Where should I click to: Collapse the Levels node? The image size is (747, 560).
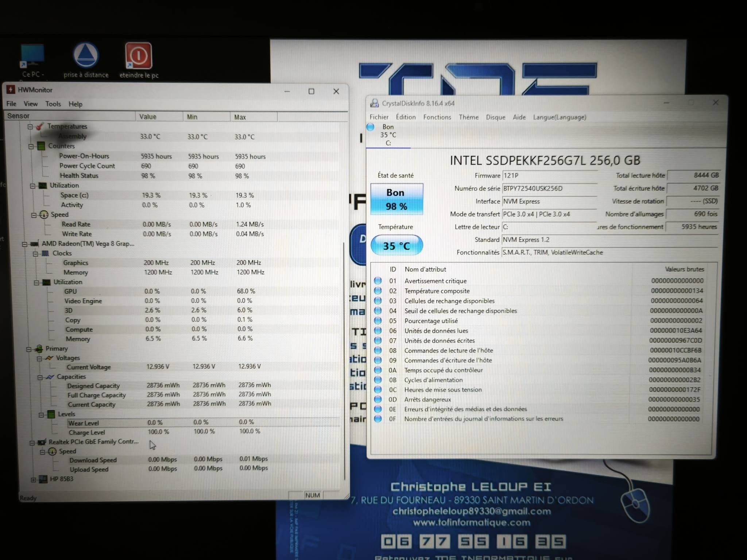[x=42, y=415]
